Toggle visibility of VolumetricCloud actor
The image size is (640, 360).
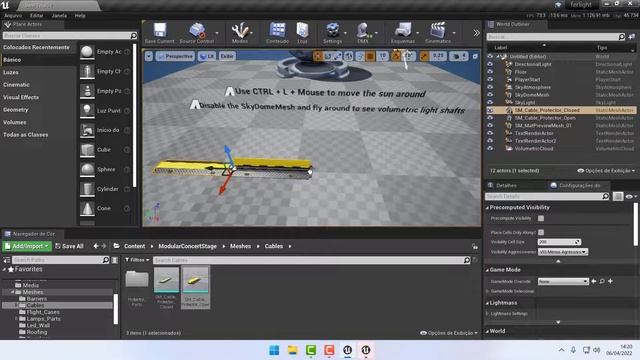490,149
